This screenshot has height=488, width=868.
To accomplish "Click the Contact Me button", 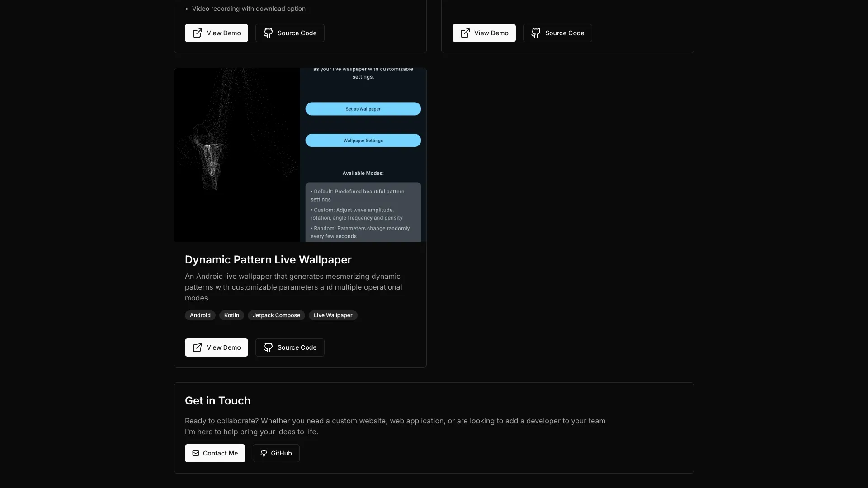I will point(215,453).
